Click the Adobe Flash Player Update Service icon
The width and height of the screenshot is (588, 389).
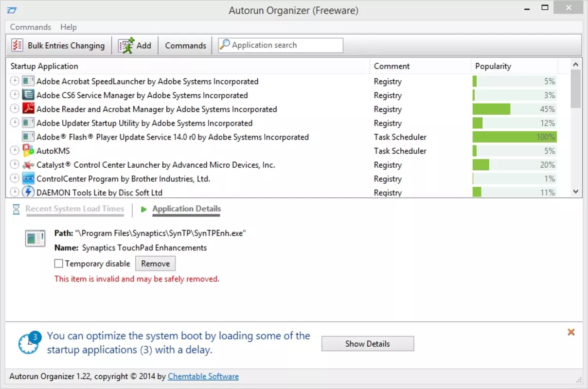(28, 137)
